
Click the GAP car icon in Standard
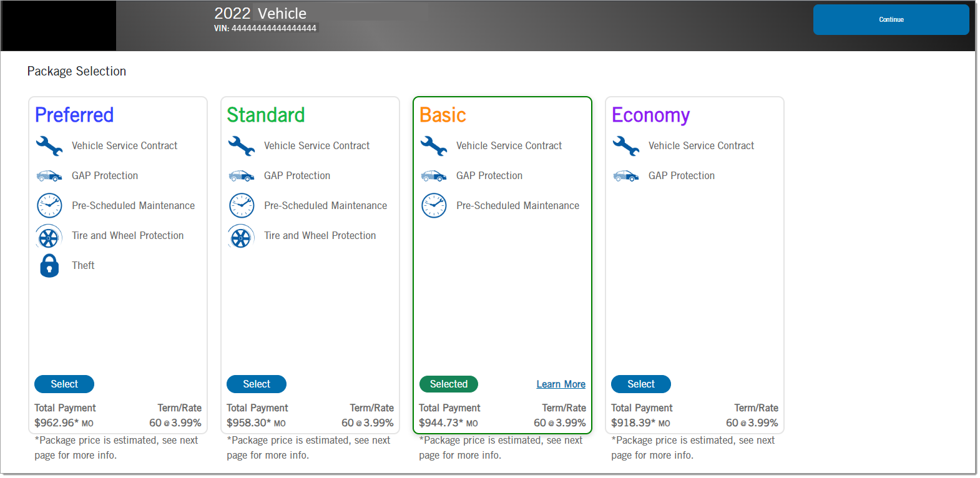tap(242, 176)
